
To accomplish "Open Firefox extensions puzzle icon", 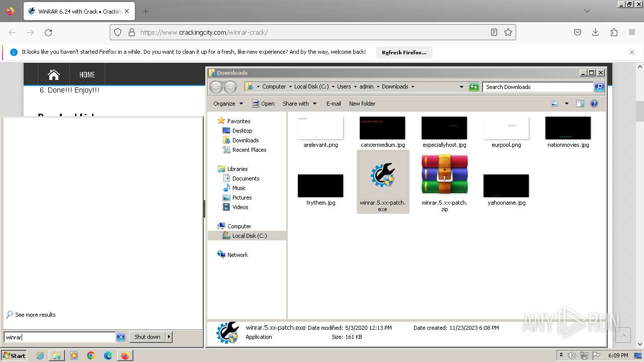I will tap(614, 32).
